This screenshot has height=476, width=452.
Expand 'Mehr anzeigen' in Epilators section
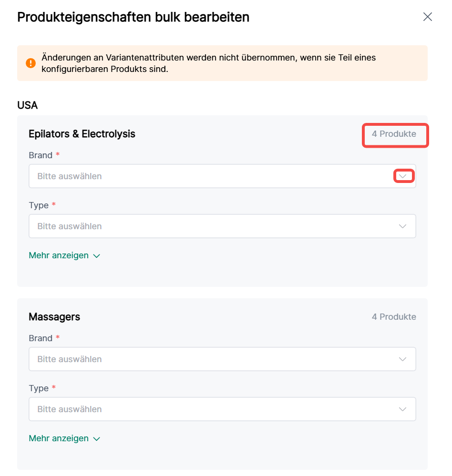click(x=59, y=255)
